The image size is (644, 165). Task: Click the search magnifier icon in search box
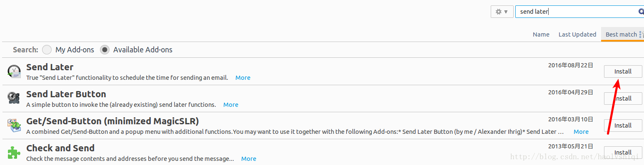click(641, 12)
